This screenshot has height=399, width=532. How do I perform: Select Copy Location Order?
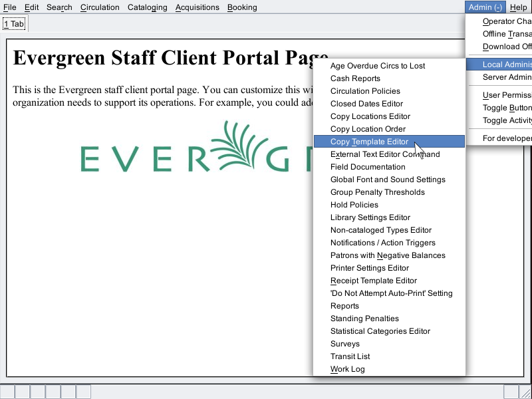[389, 129]
